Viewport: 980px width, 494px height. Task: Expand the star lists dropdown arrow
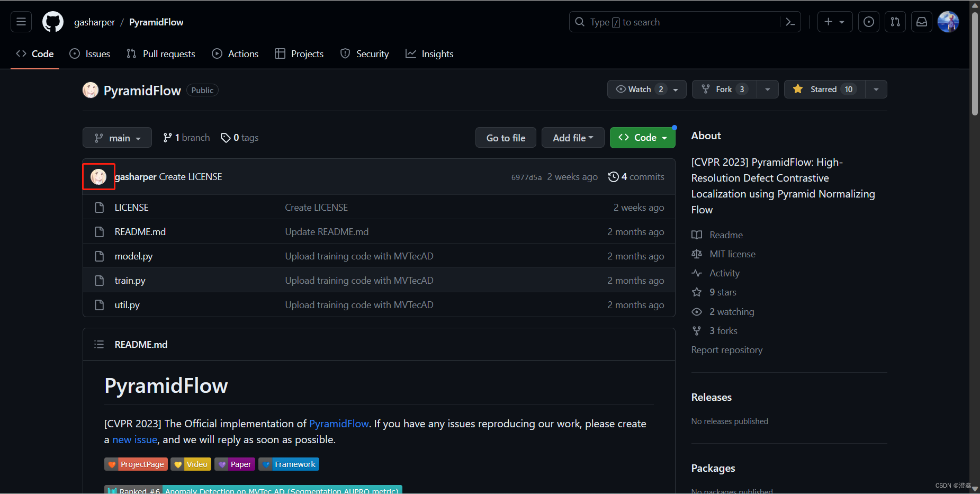876,89
